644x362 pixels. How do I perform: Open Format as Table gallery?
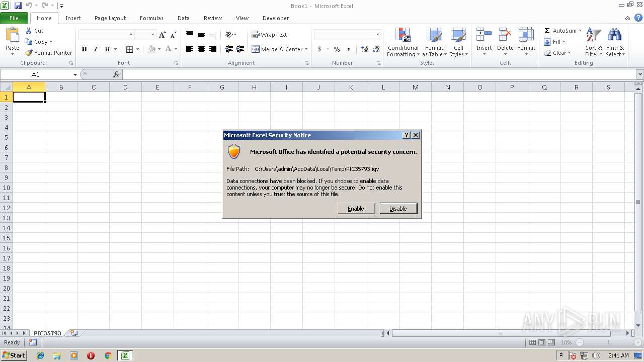click(x=434, y=43)
